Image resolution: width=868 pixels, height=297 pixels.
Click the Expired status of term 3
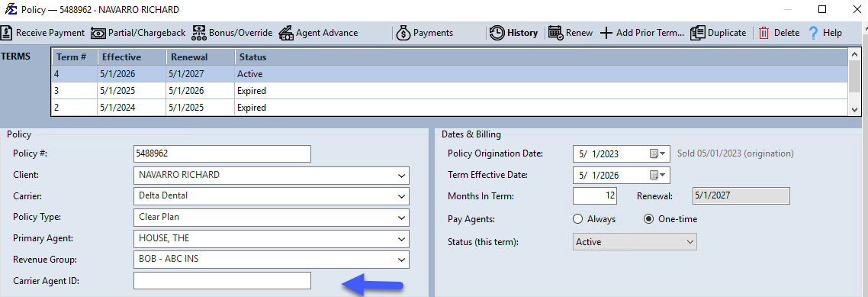tap(251, 90)
